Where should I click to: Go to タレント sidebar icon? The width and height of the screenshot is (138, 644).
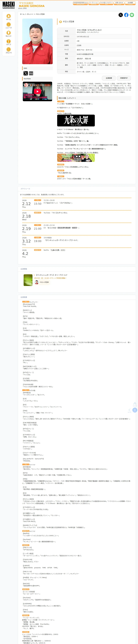tap(8, 34)
